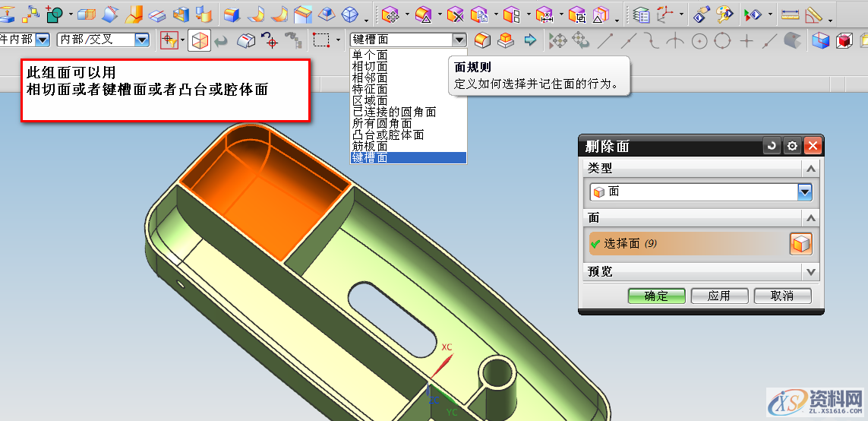Click the face selection cube in Delete Face

pyautogui.click(x=800, y=243)
